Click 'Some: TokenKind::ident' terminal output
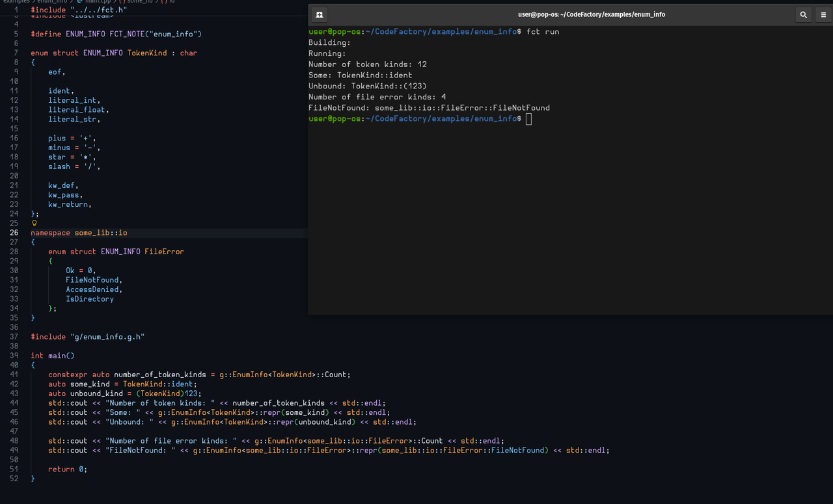Image resolution: width=833 pixels, height=504 pixels. [361, 75]
